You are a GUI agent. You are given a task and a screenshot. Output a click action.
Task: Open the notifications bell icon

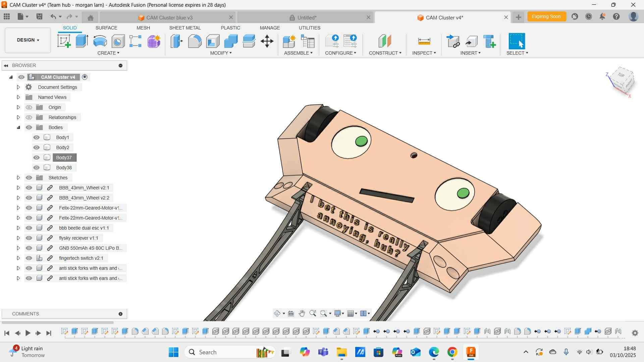602,17
